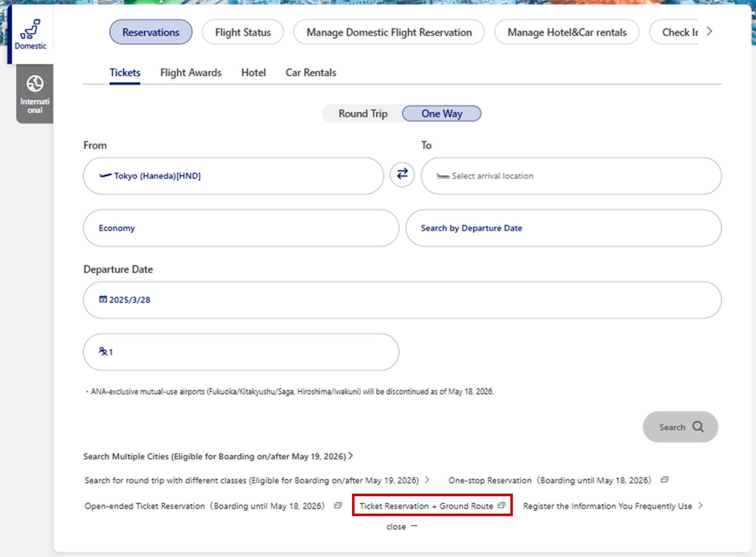Switch to International globe icon tab
The image size is (756, 557).
pyautogui.click(x=35, y=94)
